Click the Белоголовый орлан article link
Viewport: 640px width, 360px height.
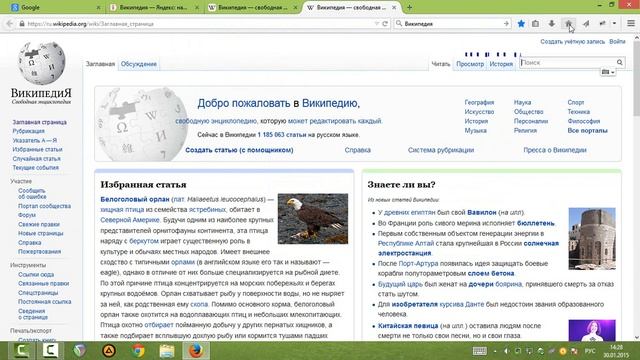135,199
